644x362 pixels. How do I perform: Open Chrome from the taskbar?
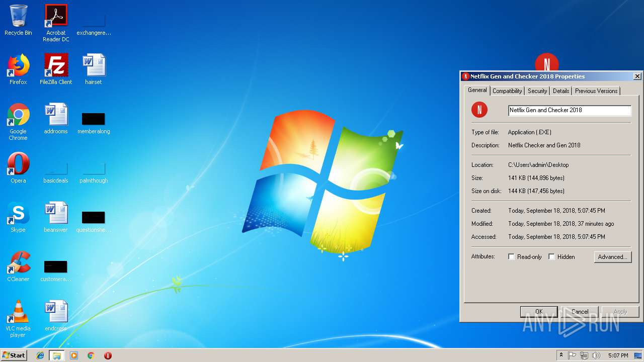(91, 355)
